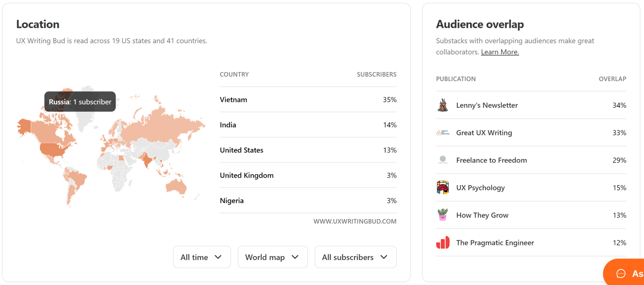Open The Pragmatic Engineer publication name
Viewport: 644px width, 285px height.
pos(495,243)
